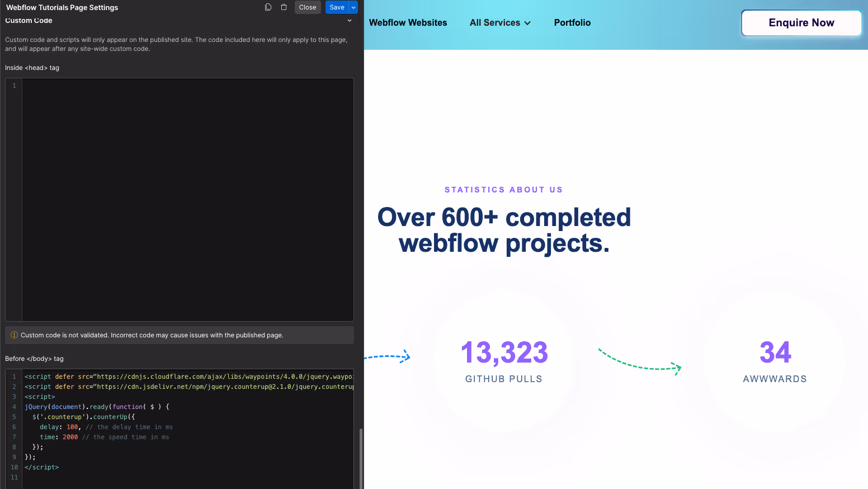Close the page settings panel
Image resolution: width=868 pixels, height=489 pixels.
[x=308, y=7]
